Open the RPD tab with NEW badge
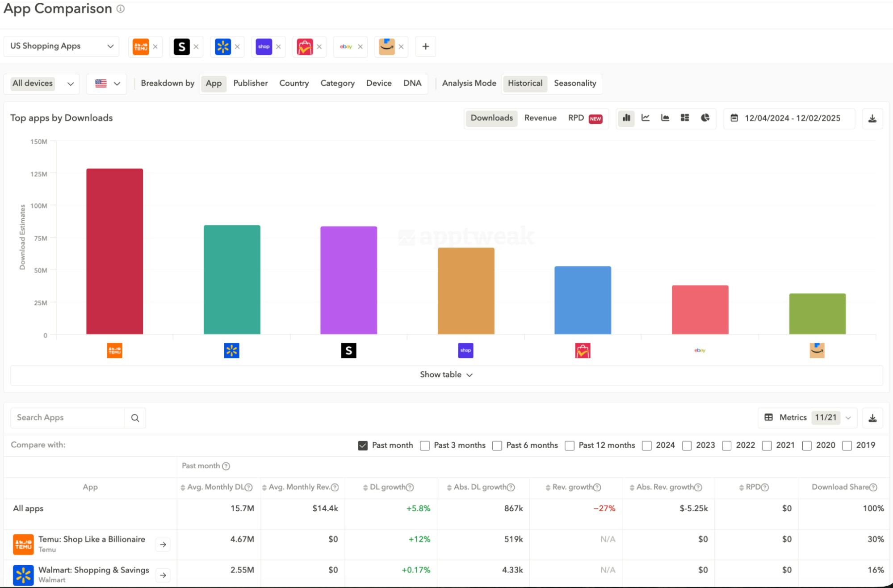893x588 pixels. 577,118
